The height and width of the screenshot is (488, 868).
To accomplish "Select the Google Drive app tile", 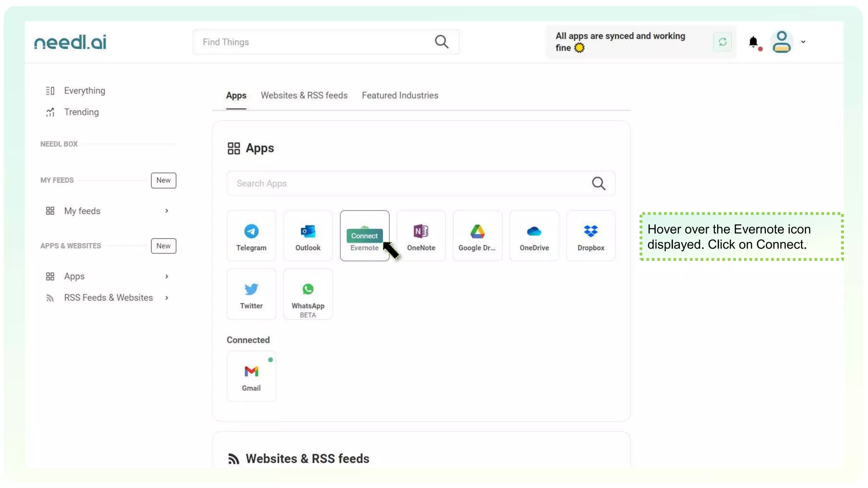I will 477,236.
